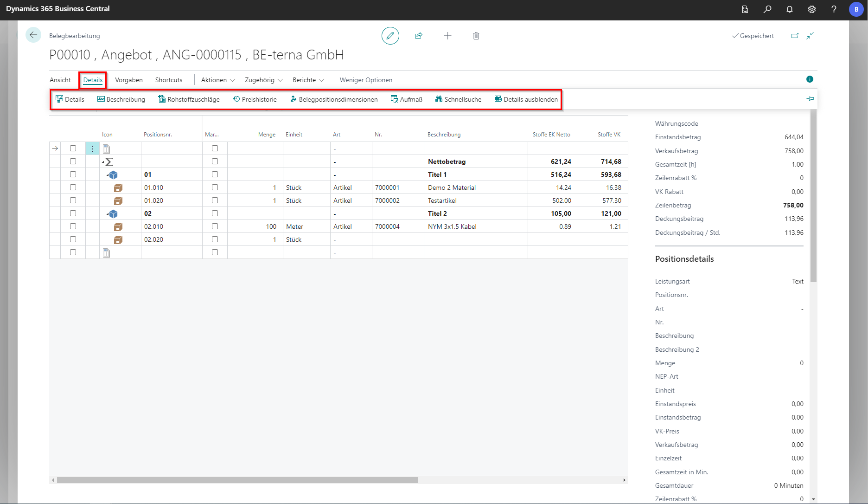Click Preishistorie in the action bar
The width and height of the screenshot is (868, 504).
click(x=255, y=99)
